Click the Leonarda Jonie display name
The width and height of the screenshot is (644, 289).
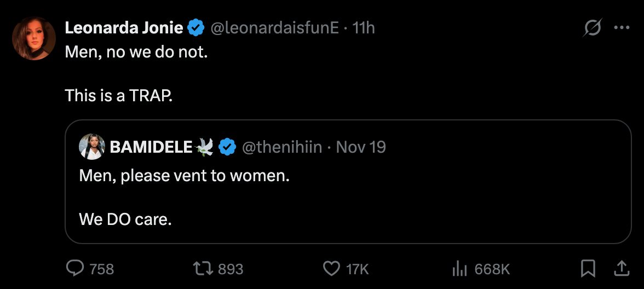coord(124,28)
